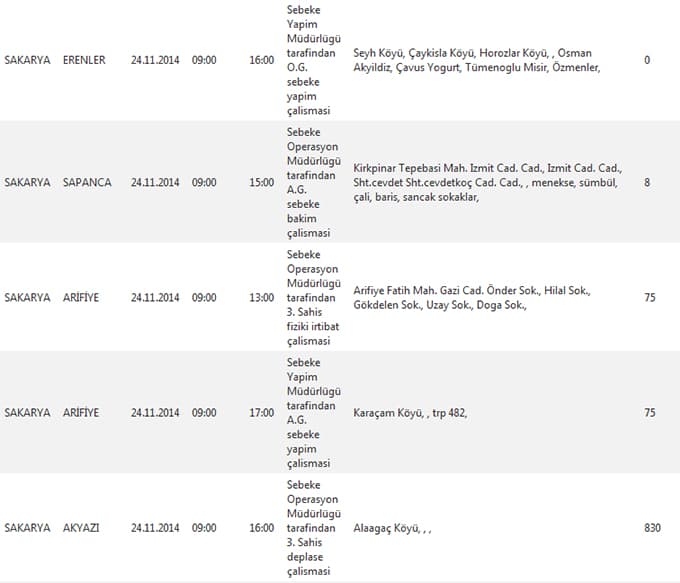680x583 pixels.
Task: Select the SAPANCA district cell
Action: pyautogui.click(x=87, y=182)
